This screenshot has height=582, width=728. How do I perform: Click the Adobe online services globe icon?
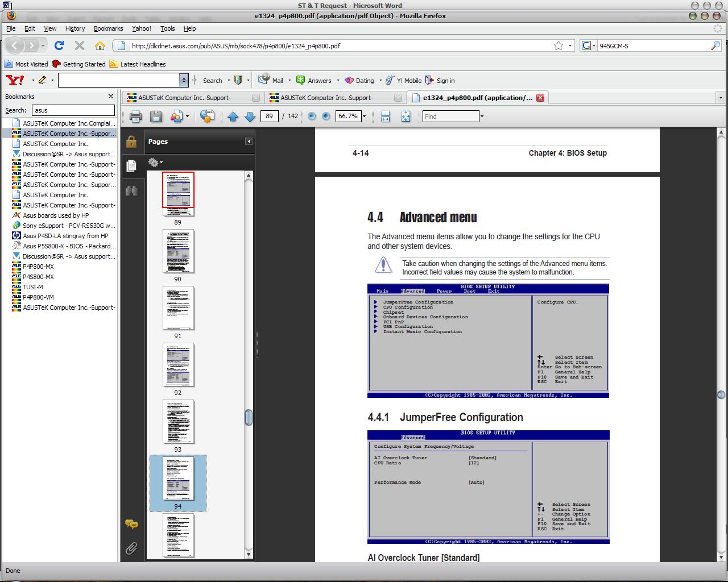(208, 117)
